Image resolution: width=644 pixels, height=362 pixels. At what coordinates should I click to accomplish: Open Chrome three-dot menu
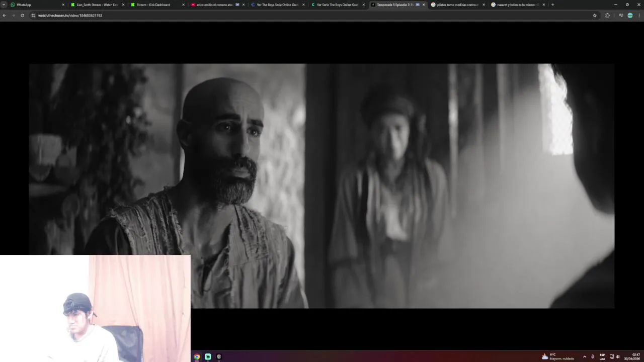pos(639,16)
